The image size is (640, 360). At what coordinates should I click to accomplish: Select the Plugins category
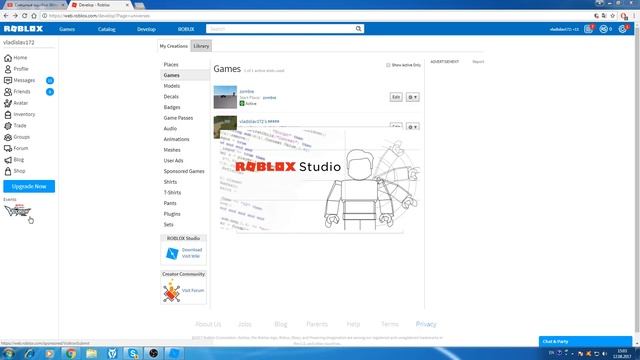click(172, 214)
